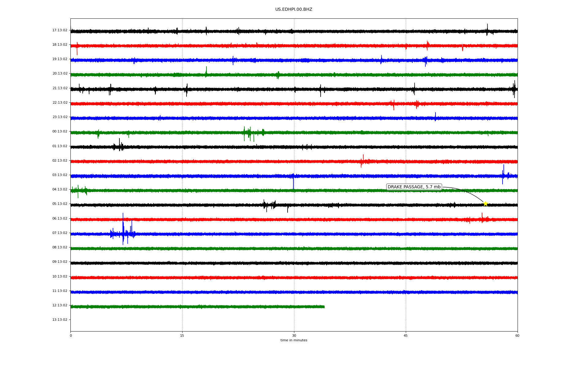Click the black burst at end of 21:13:02 trace
Image resolution: width=588 pixels, height=368 pixels.
pos(514,89)
